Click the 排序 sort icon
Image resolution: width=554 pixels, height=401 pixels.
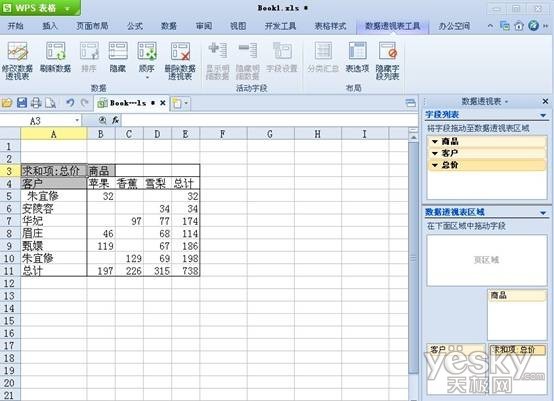tap(89, 57)
